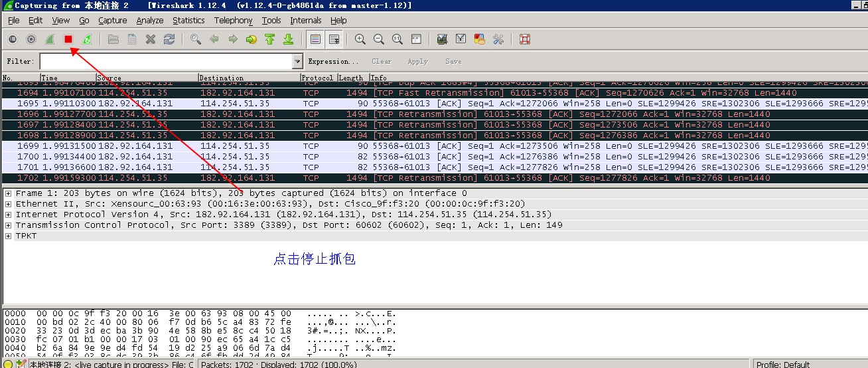
Task: Restart the running live capture
Action: [87, 39]
